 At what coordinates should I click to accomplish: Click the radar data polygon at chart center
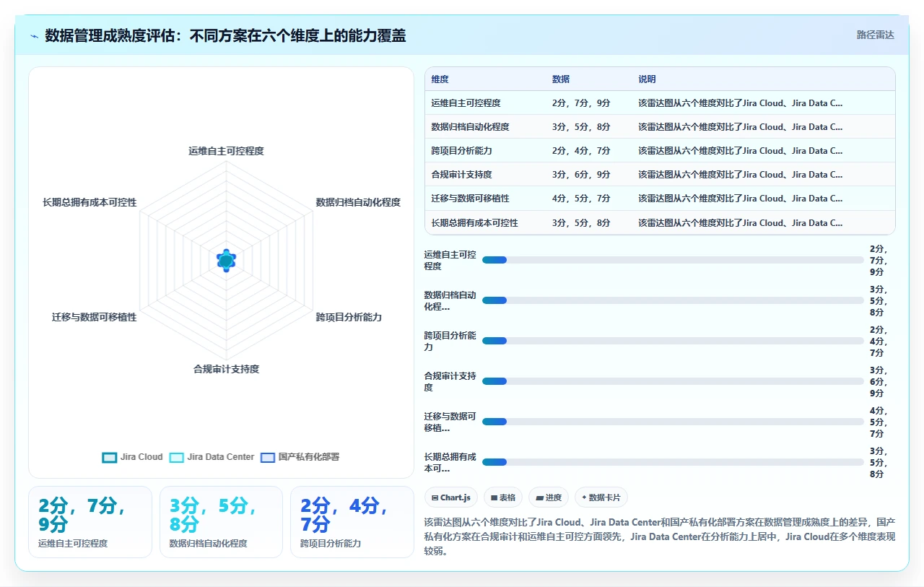tap(226, 260)
